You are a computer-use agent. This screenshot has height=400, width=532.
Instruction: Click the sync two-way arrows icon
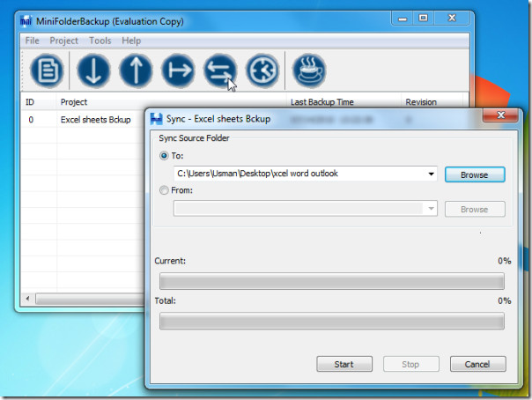click(x=220, y=70)
